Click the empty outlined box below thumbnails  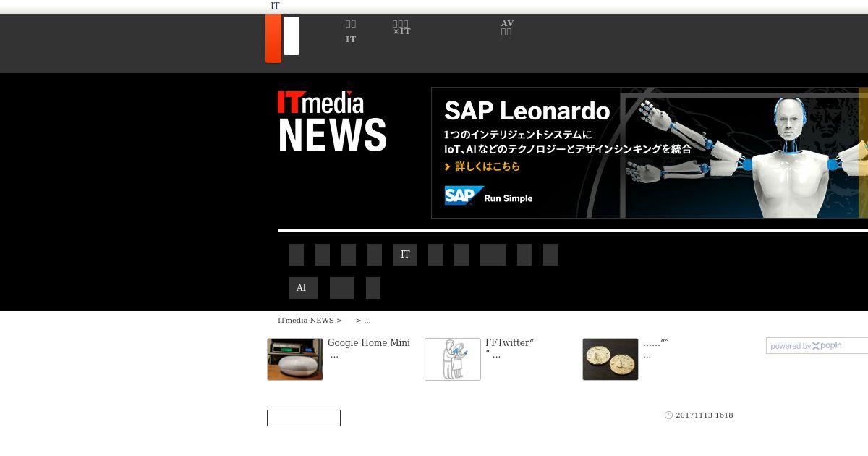[x=304, y=418]
